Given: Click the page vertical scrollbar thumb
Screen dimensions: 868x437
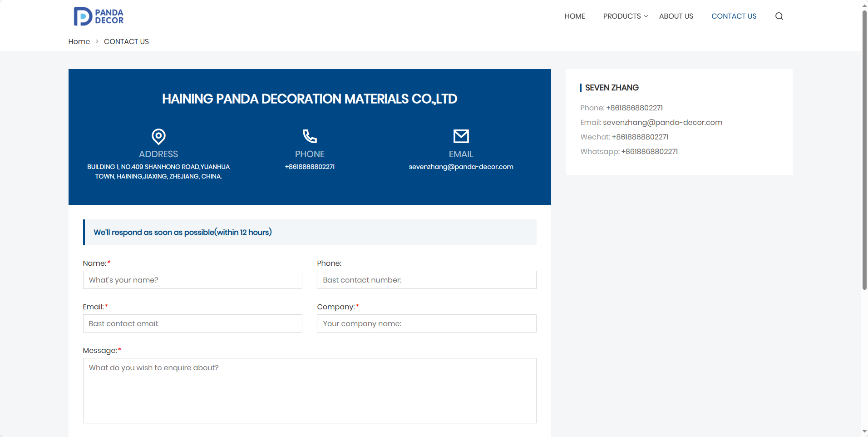Looking at the screenshot, I should (x=864, y=150).
